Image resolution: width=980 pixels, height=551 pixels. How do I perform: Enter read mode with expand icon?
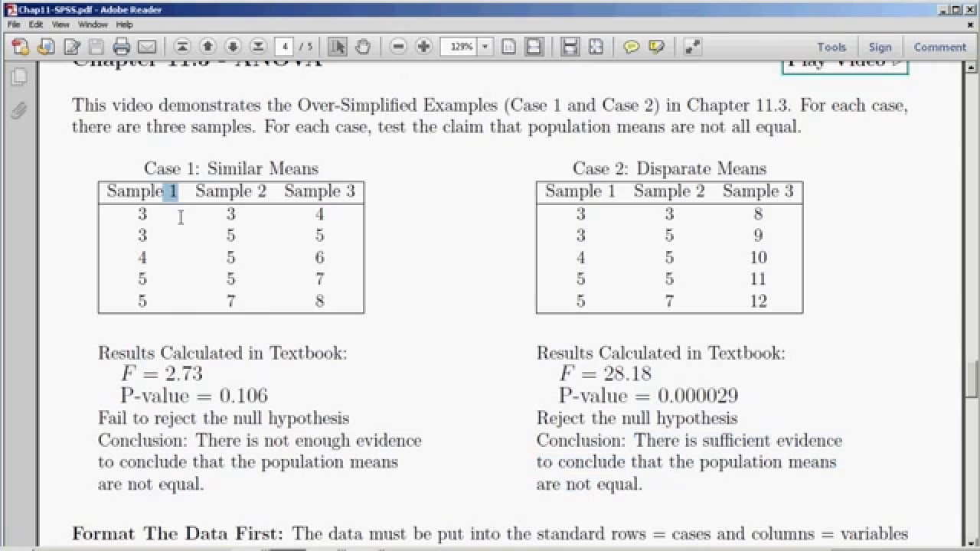click(x=692, y=47)
